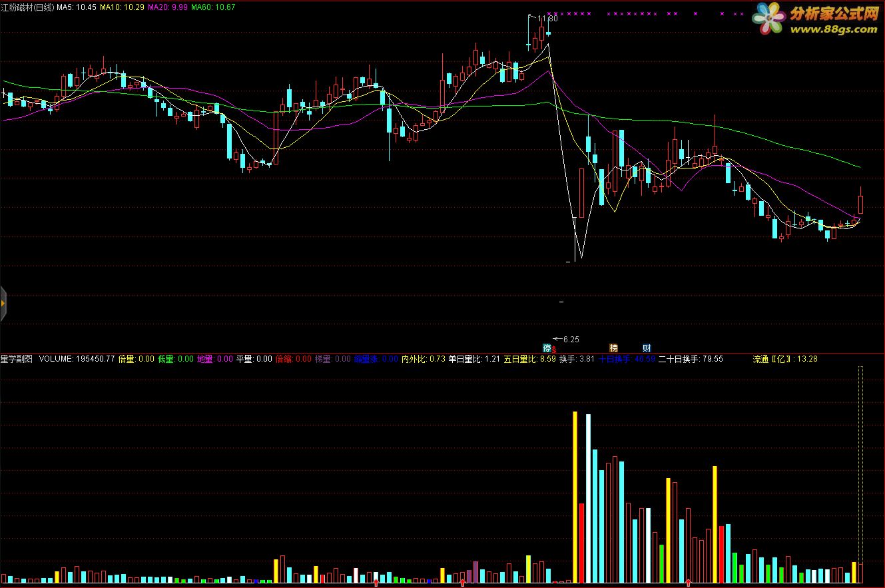Click the 换手: 3.81 turnover value

(577, 359)
